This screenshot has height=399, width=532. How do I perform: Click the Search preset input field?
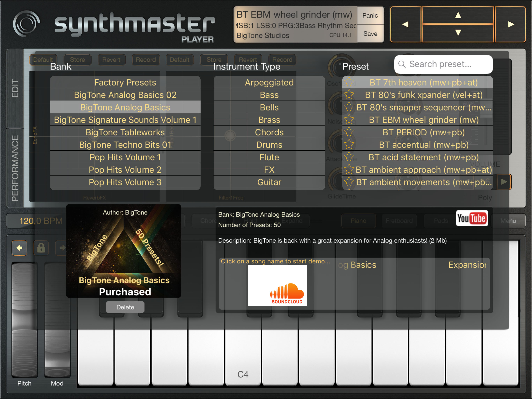click(x=443, y=64)
